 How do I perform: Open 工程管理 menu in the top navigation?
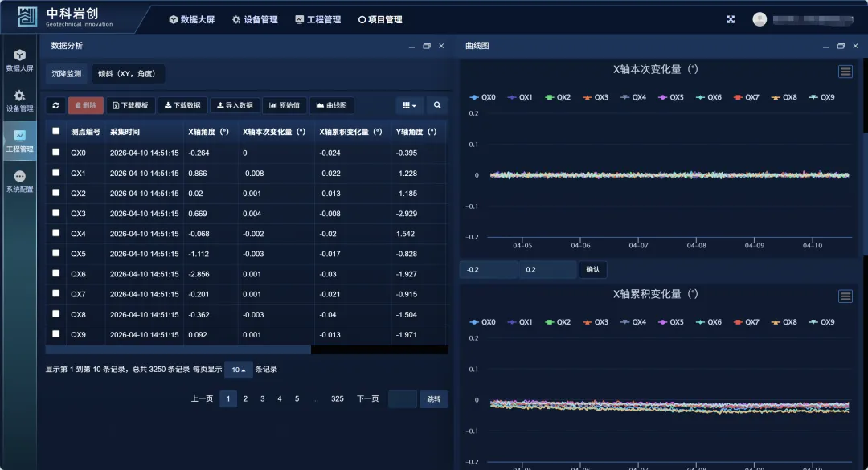pyautogui.click(x=318, y=19)
